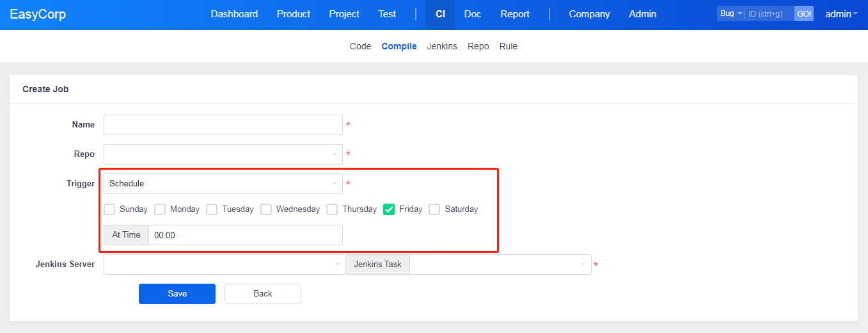This screenshot has height=333, width=868.
Task: Switch to the Jenkins tab
Action: pyautogui.click(x=442, y=46)
